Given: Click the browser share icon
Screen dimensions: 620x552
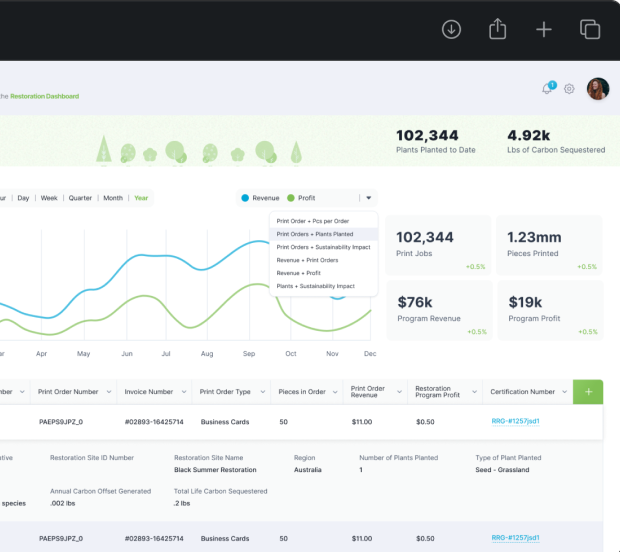Looking at the screenshot, I should (x=498, y=29).
